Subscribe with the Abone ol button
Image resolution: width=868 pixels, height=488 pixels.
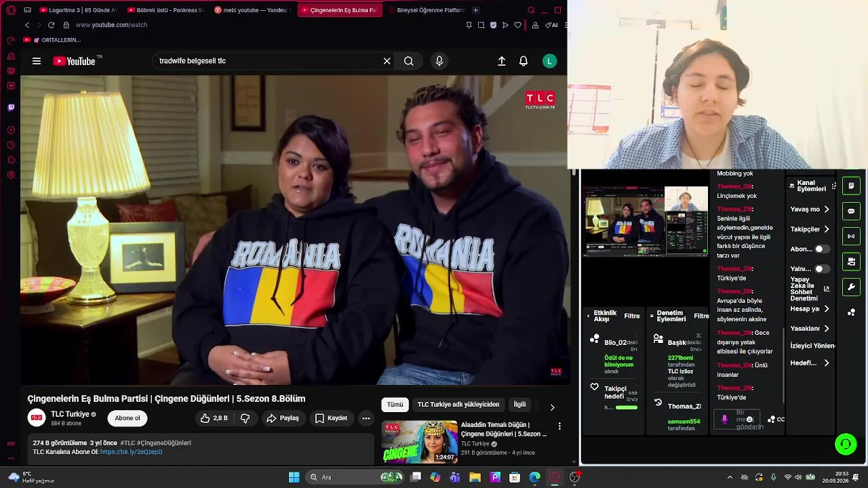coord(127,418)
